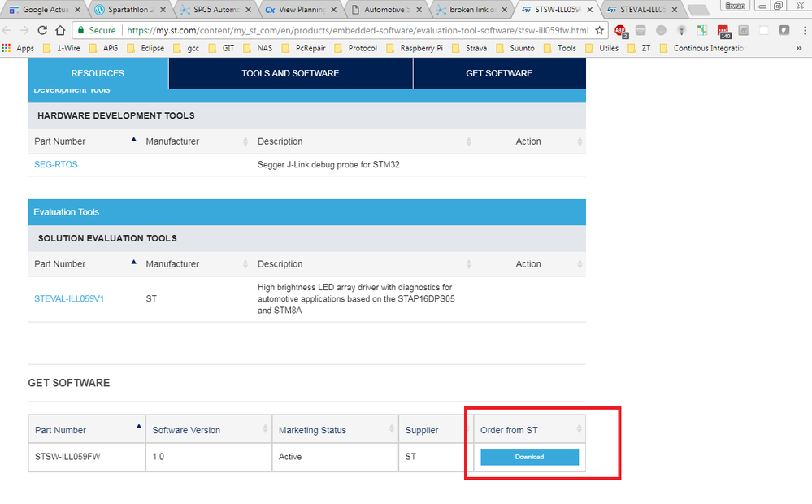
Task: Click the Evaluation Tools section header
Action: (307, 212)
